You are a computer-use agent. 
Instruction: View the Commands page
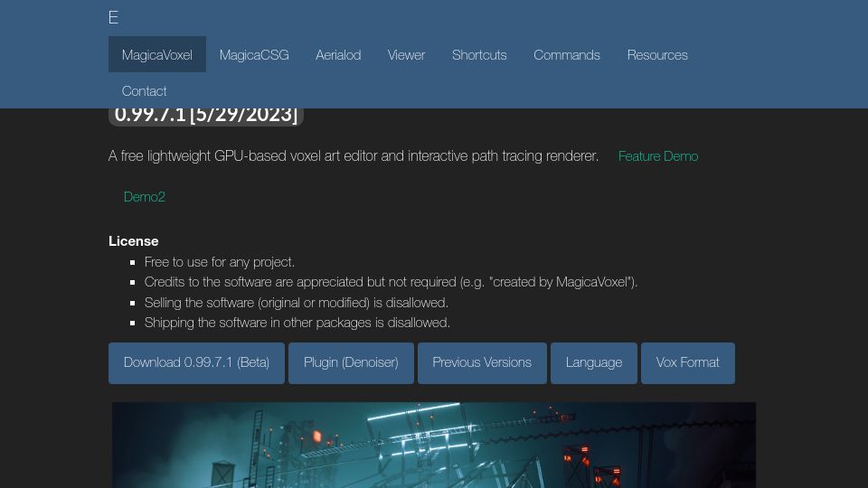tap(567, 54)
